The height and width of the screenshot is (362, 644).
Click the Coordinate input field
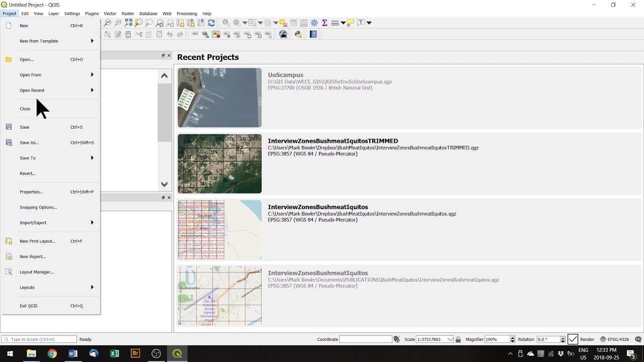tap(365, 339)
